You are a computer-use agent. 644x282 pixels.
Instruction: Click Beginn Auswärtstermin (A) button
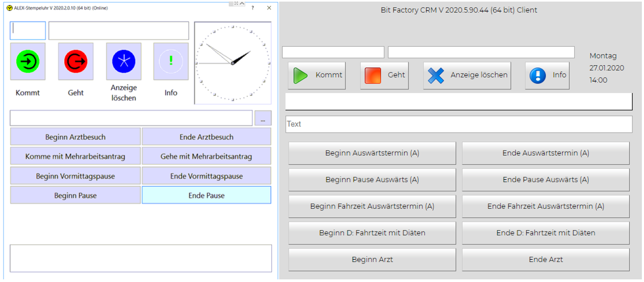[x=372, y=153]
